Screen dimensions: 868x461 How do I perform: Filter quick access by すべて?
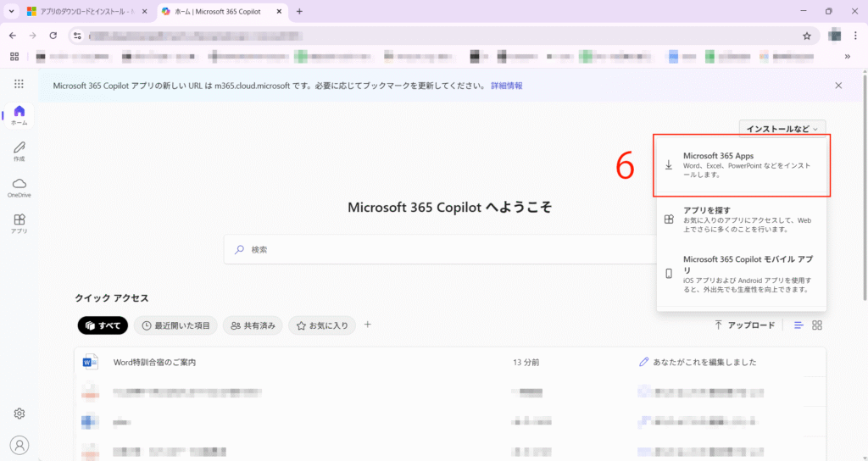coord(103,325)
